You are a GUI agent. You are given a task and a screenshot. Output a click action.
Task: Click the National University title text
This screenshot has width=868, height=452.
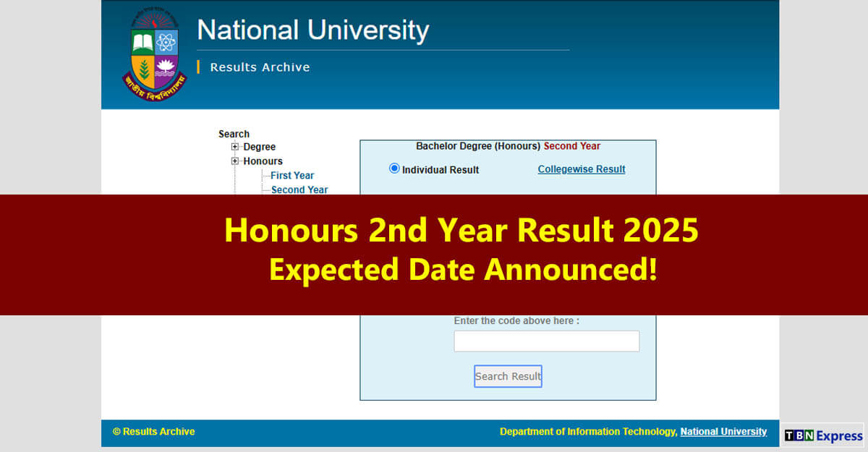tap(313, 30)
